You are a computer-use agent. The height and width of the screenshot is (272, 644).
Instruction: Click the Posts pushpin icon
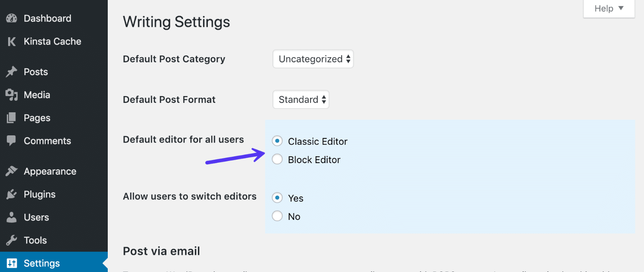tap(11, 71)
